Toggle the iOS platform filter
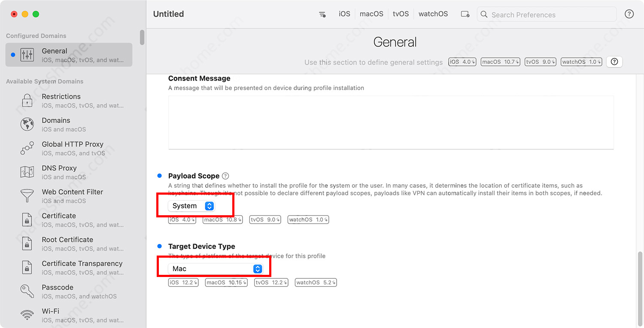The height and width of the screenshot is (328, 644). pyautogui.click(x=344, y=14)
